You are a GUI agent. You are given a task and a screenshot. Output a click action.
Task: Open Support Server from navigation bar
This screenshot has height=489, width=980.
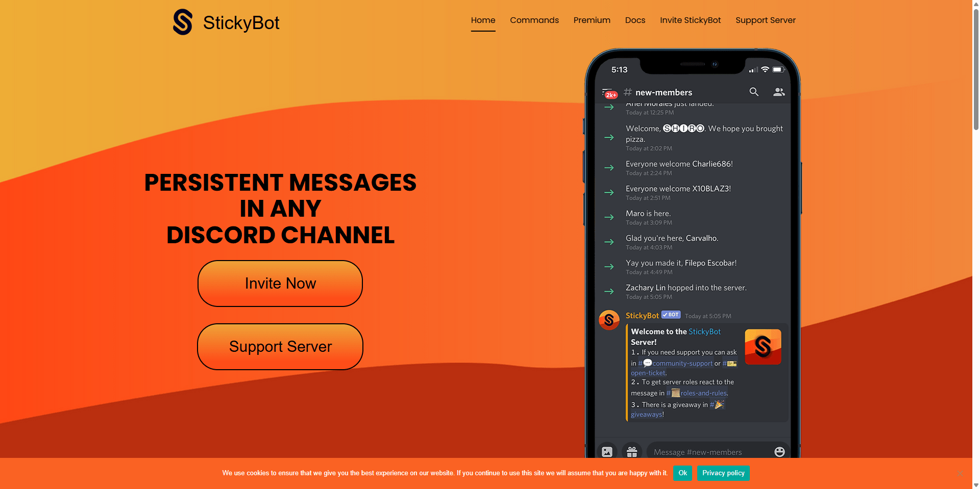point(765,20)
